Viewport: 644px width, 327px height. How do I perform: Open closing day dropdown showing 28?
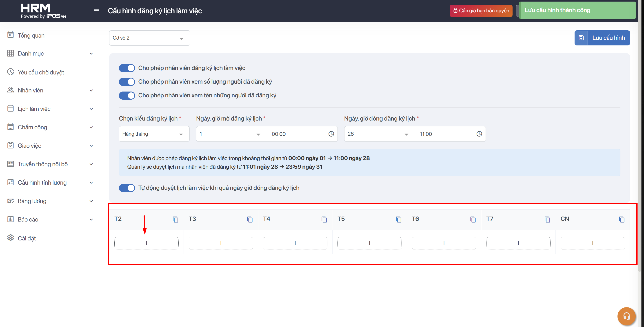(x=379, y=134)
